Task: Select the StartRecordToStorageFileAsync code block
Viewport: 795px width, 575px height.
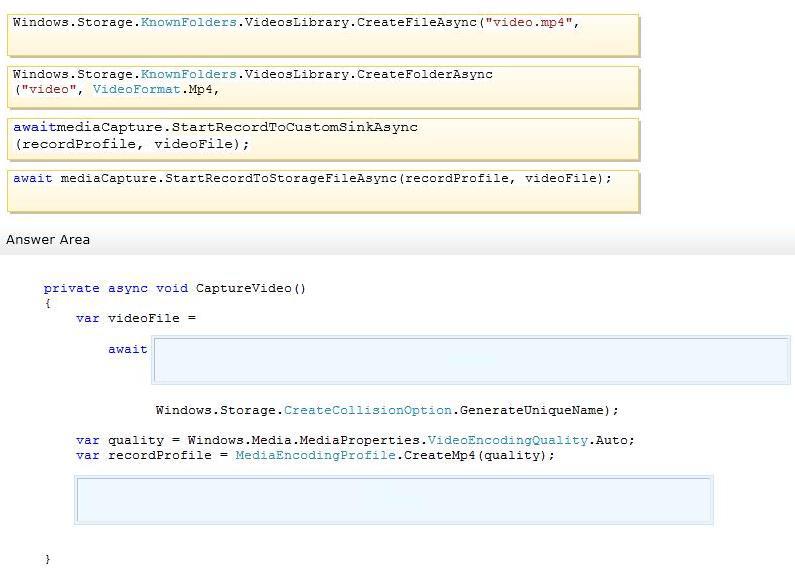Action: click(323, 192)
